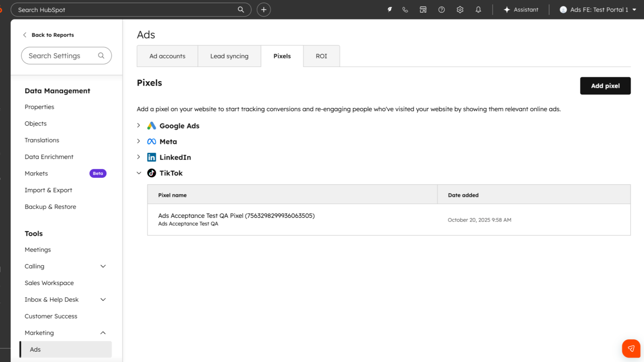The width and height of the screenshot is (644, 362).
Task: Open the settings gear icon
Action: [460, 10]
